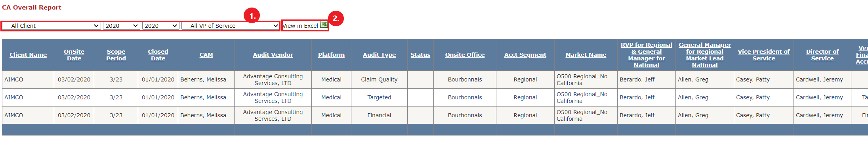
Task: Expand the All VP of Service dropdown
Action: coord(230,26)
